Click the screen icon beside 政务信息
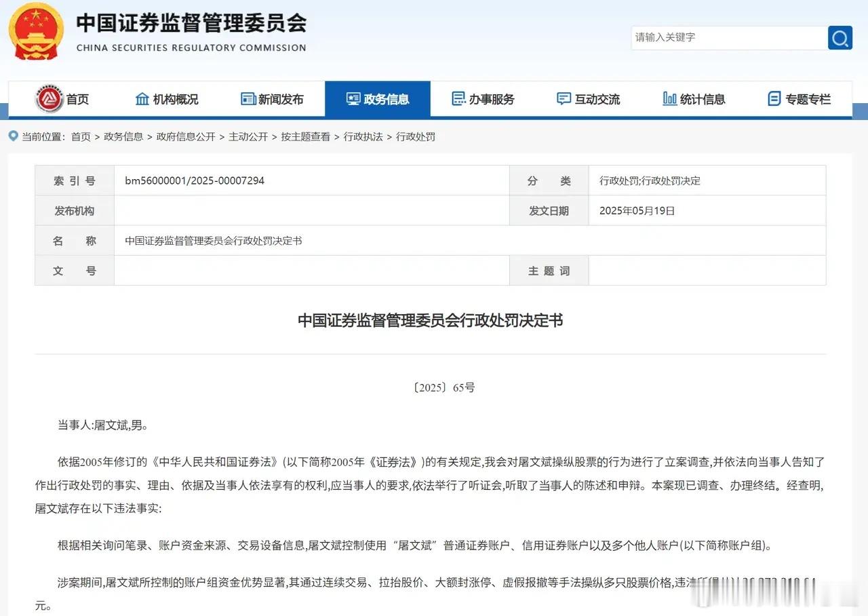 [353, 99]
